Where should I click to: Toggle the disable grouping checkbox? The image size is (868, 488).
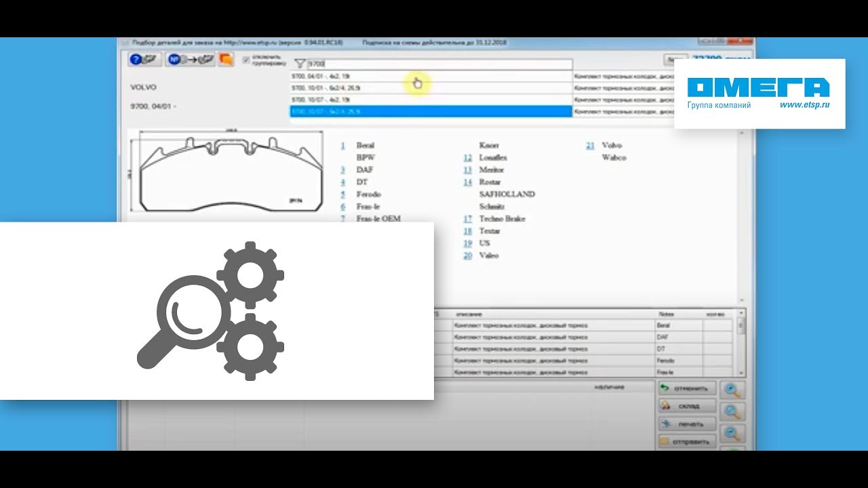pyautogui.click(x=246, y=60)
